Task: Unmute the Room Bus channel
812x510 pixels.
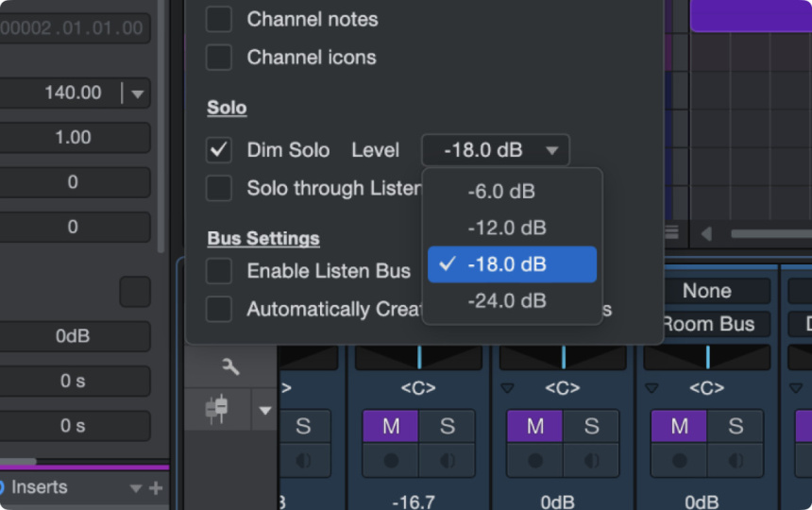Action: 680,426
